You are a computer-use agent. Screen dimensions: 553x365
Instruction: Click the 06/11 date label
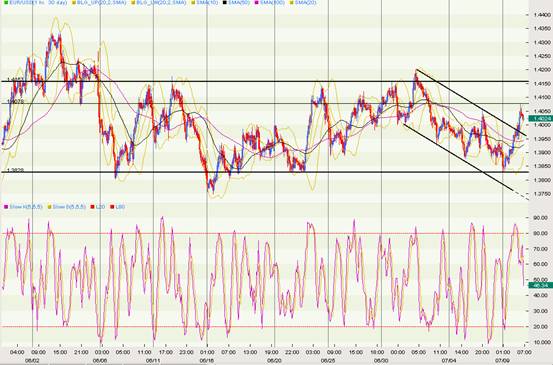(153, 360)
